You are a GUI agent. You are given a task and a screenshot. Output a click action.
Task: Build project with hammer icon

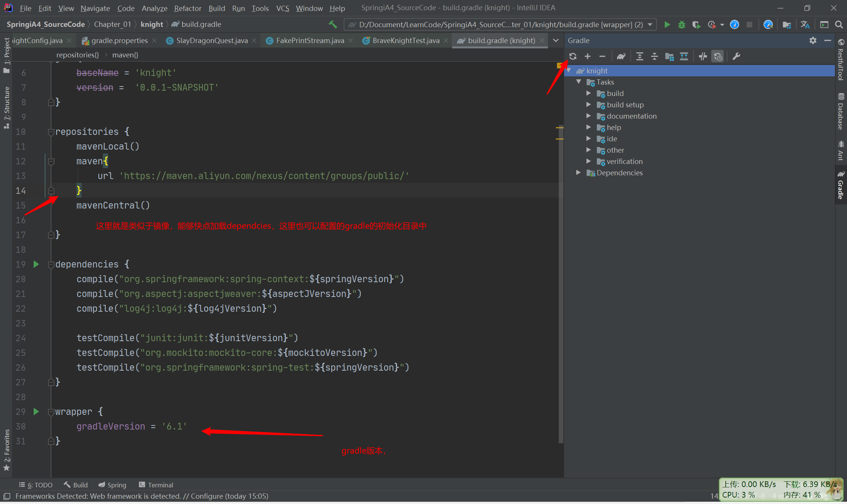click(333, 25)
